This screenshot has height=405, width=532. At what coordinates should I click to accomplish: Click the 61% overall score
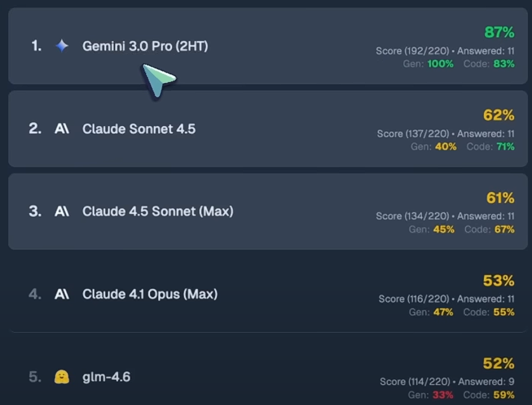tap(500, 198)
